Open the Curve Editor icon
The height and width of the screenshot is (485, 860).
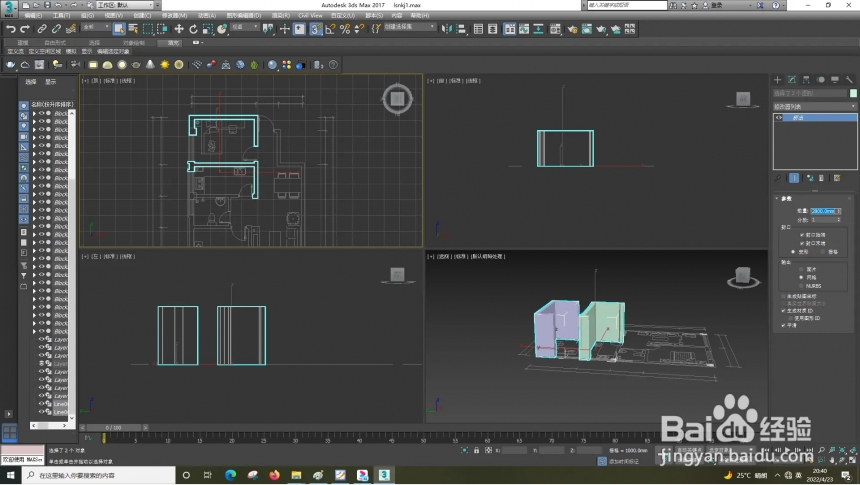[x=524, y=29]
